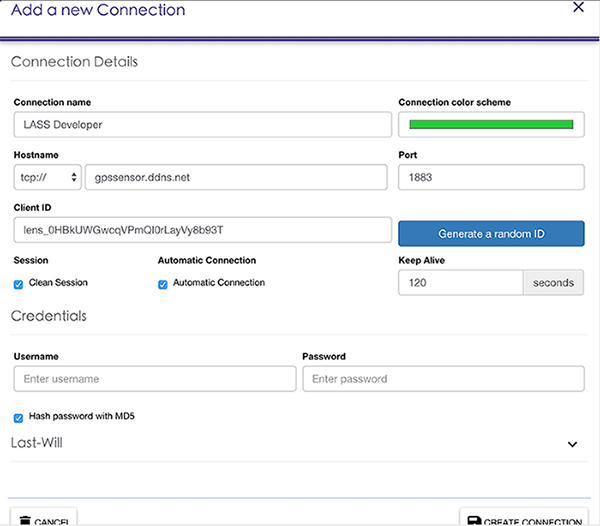Click the Password input field
600x526 pixels.
(443, 379)
